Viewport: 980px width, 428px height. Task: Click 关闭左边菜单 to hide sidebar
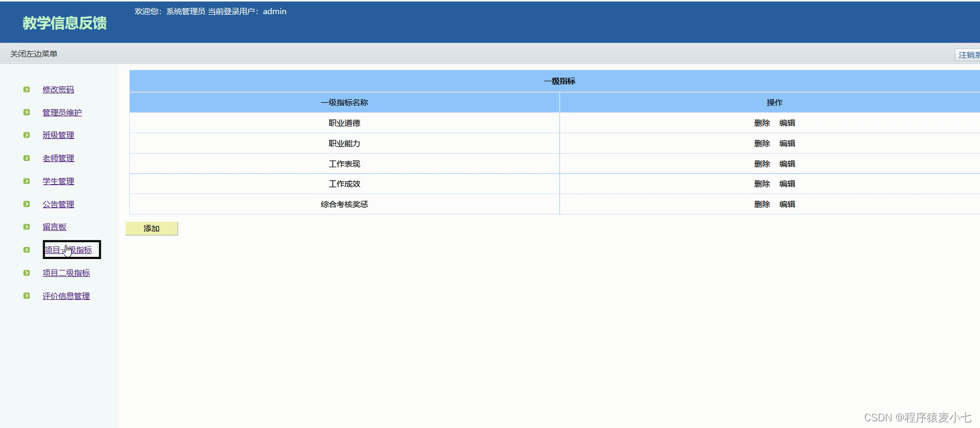pyautogui.click(x=34, y=54)
